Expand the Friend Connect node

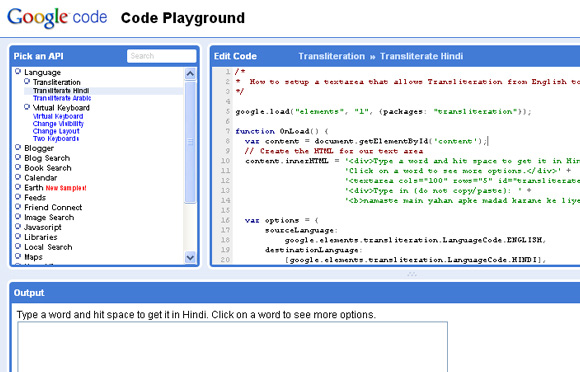[18, 207]
